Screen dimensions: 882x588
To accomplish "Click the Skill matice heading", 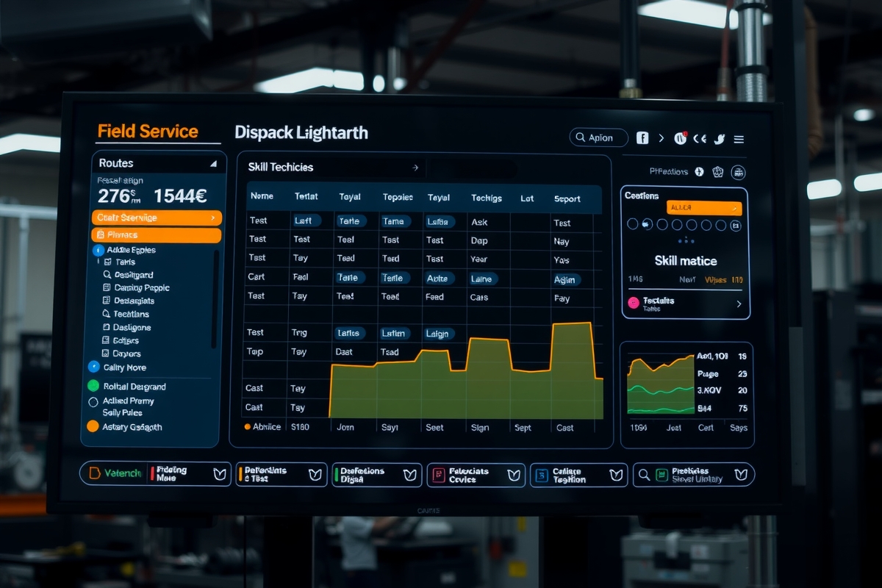I will click(686, 261).
